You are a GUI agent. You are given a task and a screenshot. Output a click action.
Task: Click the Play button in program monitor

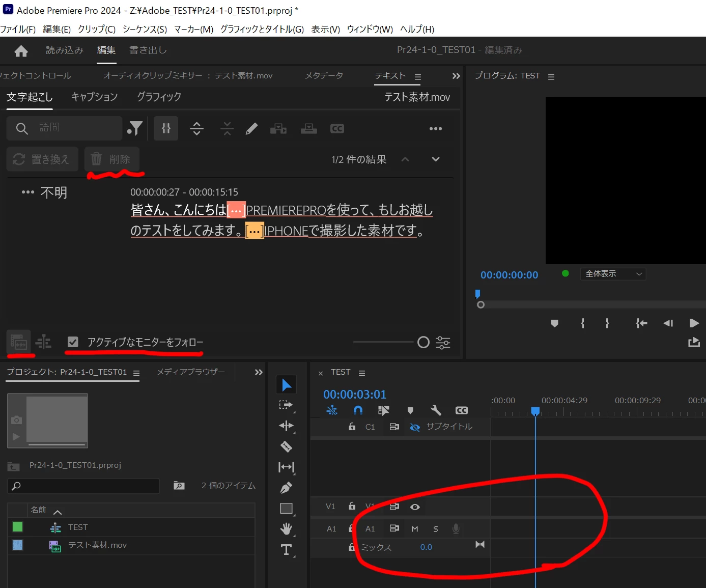[x=694, y=323]
